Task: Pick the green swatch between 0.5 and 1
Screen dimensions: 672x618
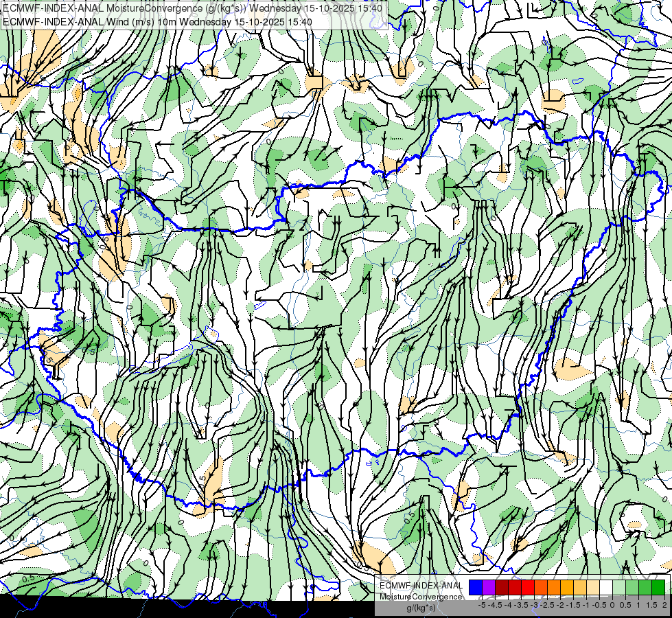Action: tap(632, 588)
